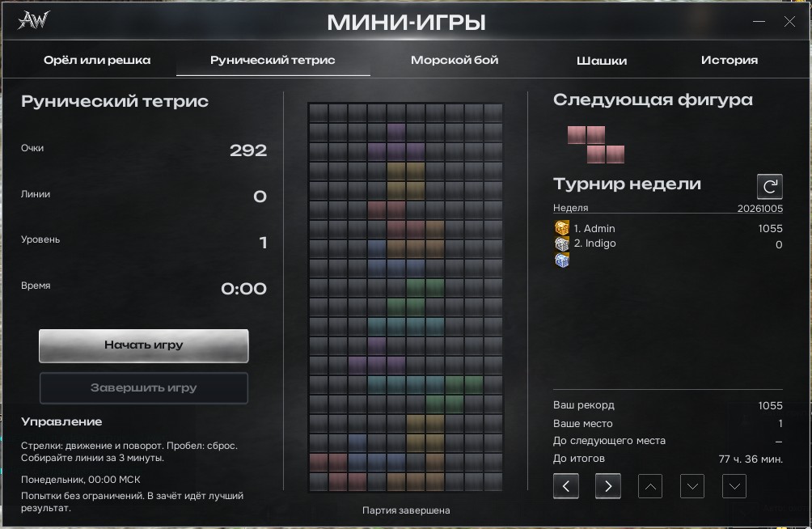Click the До следующего места label
812x529 pixels.
point(609,441)
